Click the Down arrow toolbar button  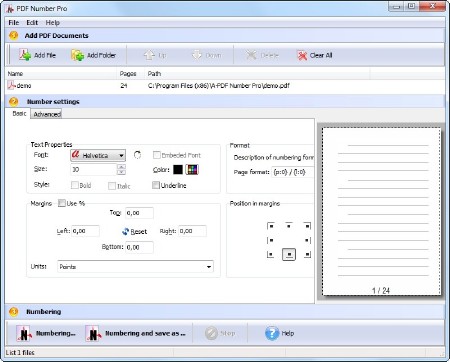click(x=206, y=55)
